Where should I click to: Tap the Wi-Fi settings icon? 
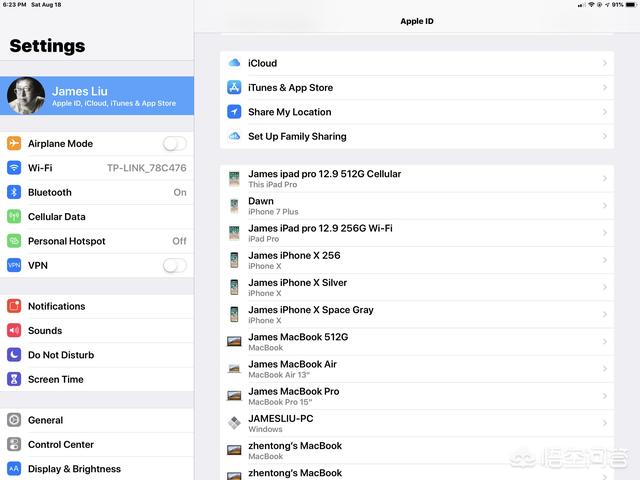[14, 168]
